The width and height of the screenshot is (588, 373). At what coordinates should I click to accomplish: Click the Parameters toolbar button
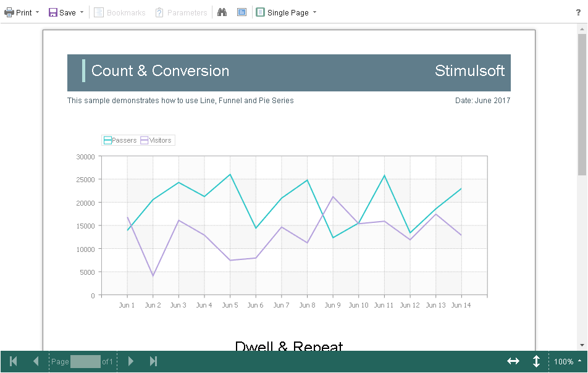pyautogui.click(x=181, y=12)
